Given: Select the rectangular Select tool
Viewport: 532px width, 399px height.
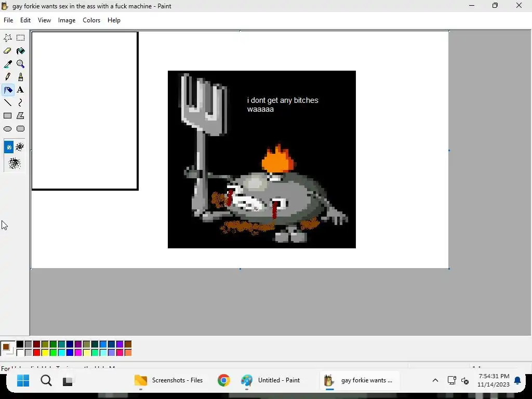Looking at the screenshot, I should pyautogui.click(x=21, y=37).
